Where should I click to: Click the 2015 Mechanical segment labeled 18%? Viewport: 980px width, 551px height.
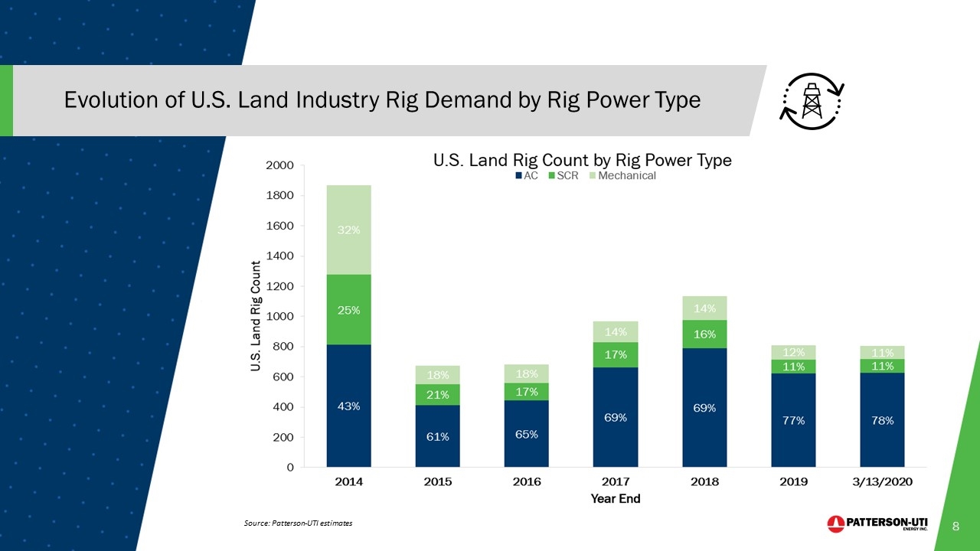[x=438, y=375]
